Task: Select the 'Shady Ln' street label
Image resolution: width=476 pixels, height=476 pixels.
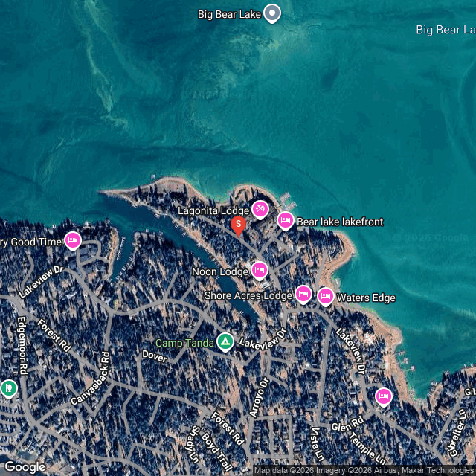Action: click(x=194, y=445)
